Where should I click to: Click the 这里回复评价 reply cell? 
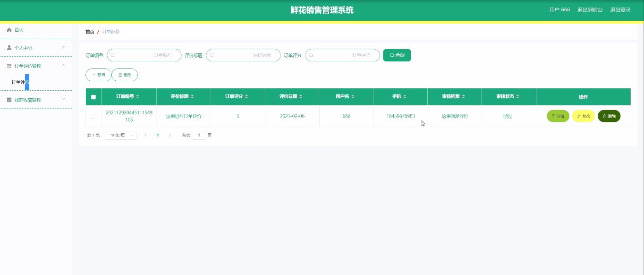point(455,116)
